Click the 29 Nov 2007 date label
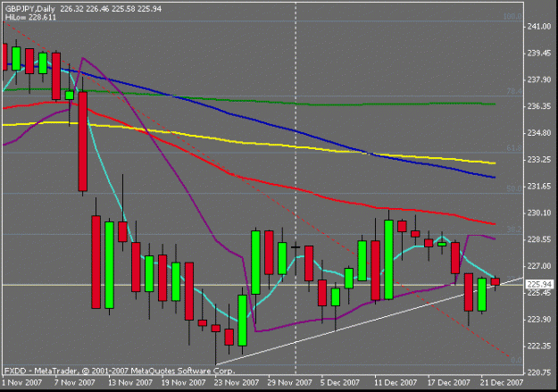This screenshot has height=392, width=558. click(289, 383)
